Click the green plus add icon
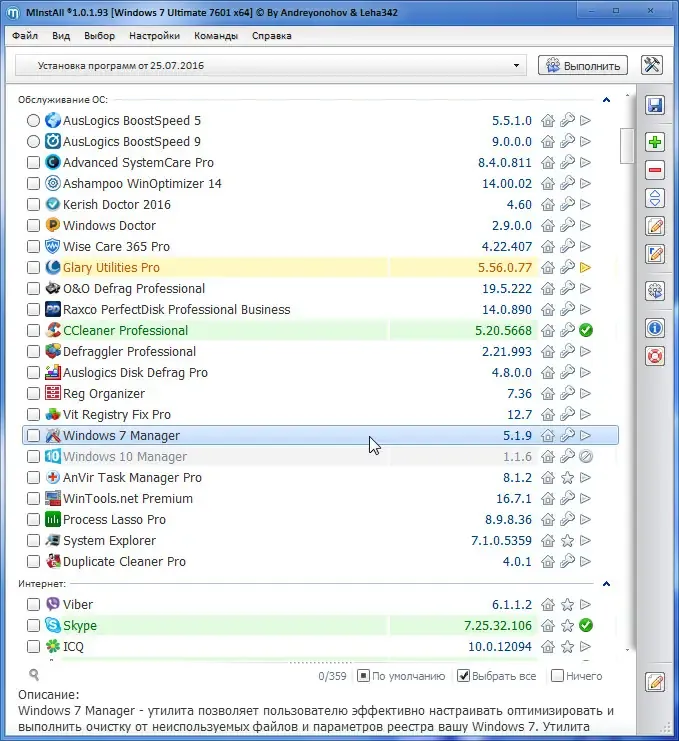 coord(655,142)
